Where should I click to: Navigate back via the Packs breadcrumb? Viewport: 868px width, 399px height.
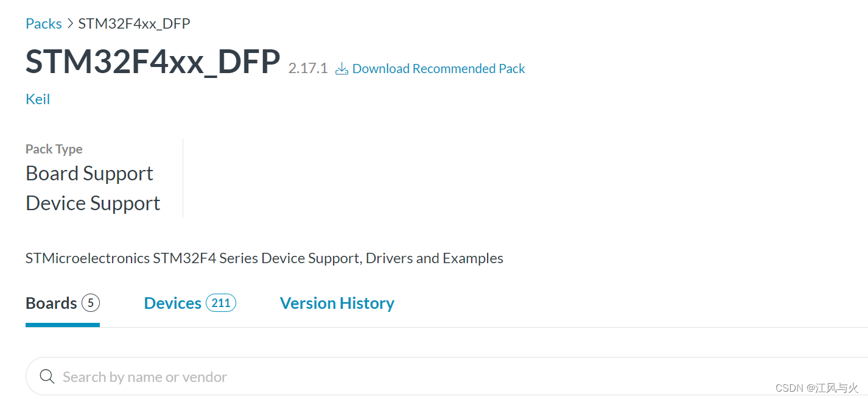(43, 23)
